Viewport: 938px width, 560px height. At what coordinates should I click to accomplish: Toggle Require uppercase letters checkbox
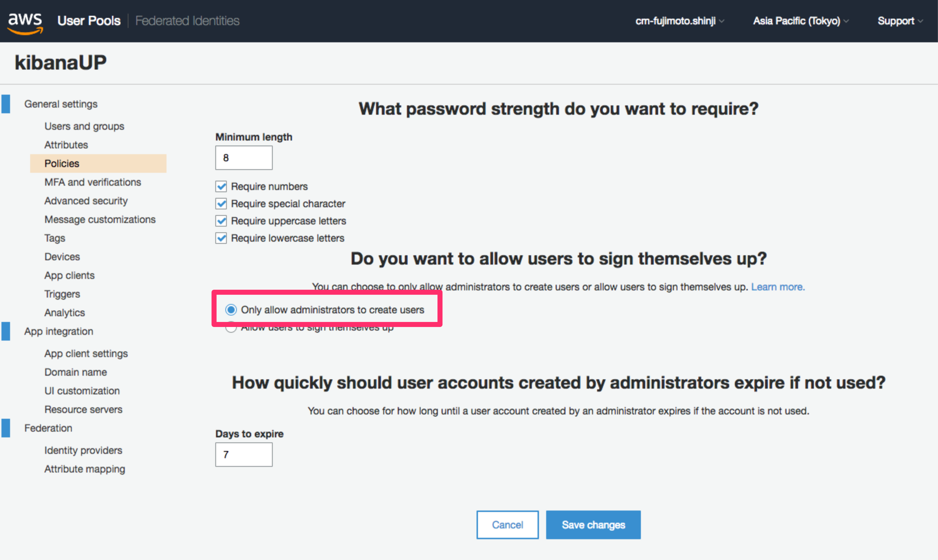coord(221,221)
